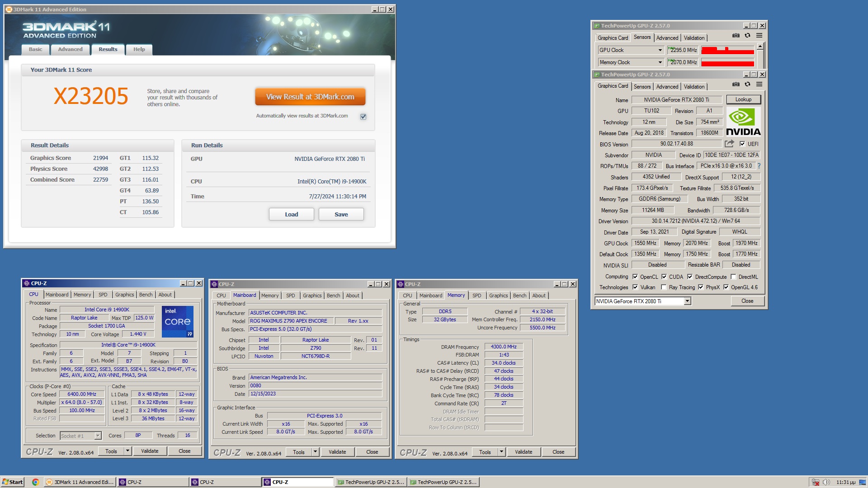Click the Save button in Run Details
868x488 pixels.
click(x=341, y=214)
